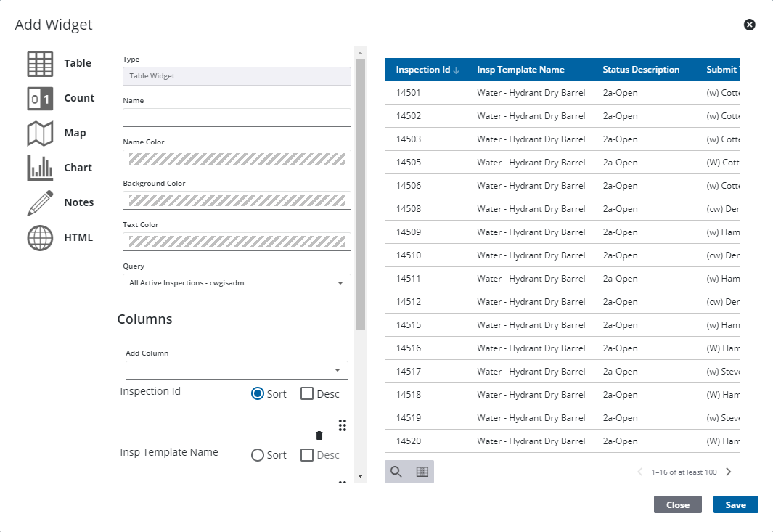
Task: Choose the Notes pencil icon
Action: [40, 203]
